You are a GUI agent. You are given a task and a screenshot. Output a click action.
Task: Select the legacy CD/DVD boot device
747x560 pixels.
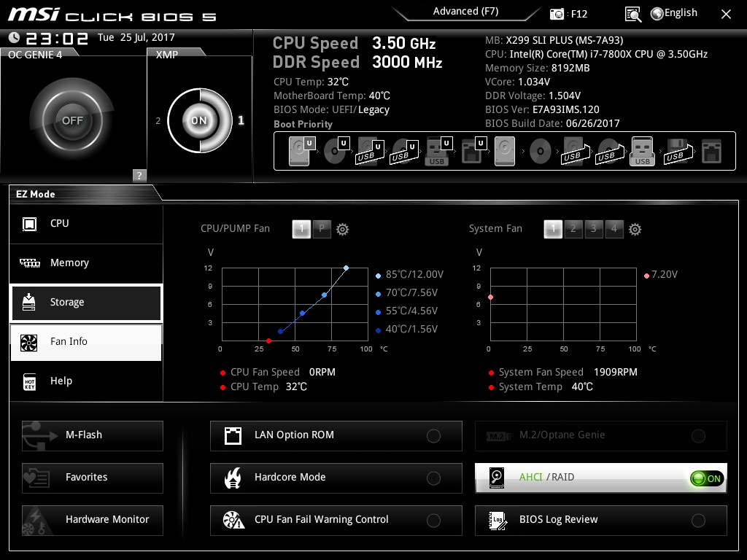541,152
